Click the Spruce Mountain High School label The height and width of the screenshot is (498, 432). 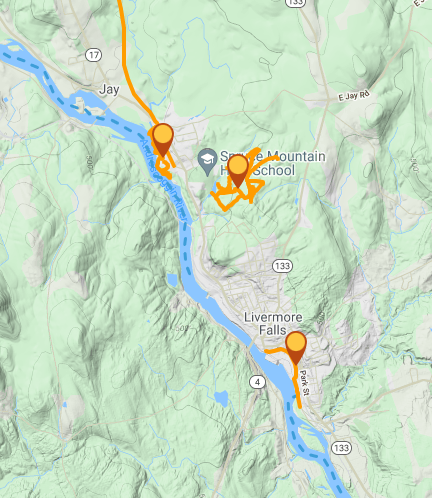[x=273, y=163]
